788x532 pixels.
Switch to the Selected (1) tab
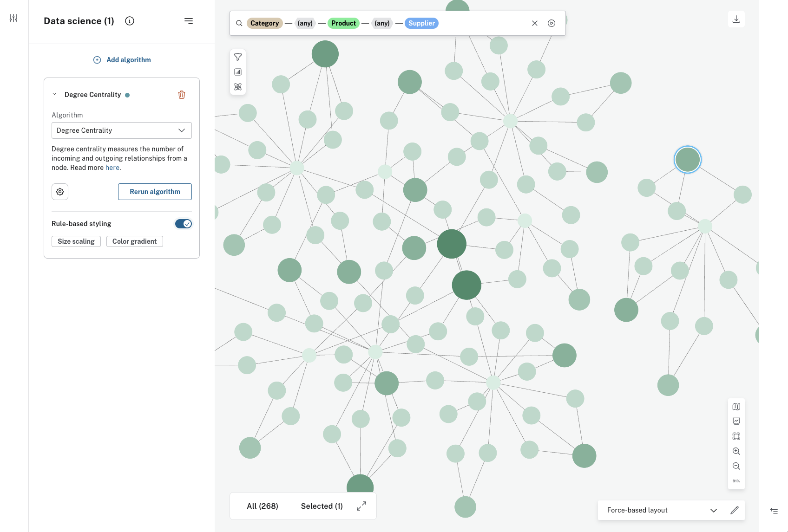coord(322,506)
